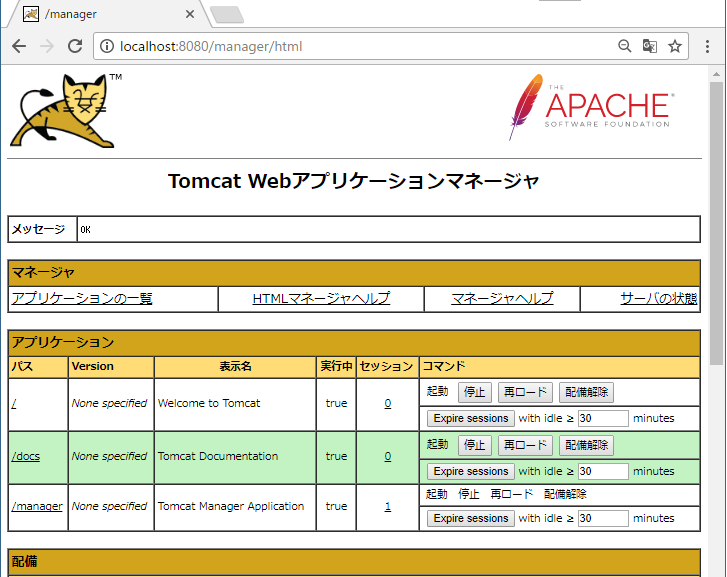Open the /docs path link
Screen dimensions: 727x577
pos(26,456)
